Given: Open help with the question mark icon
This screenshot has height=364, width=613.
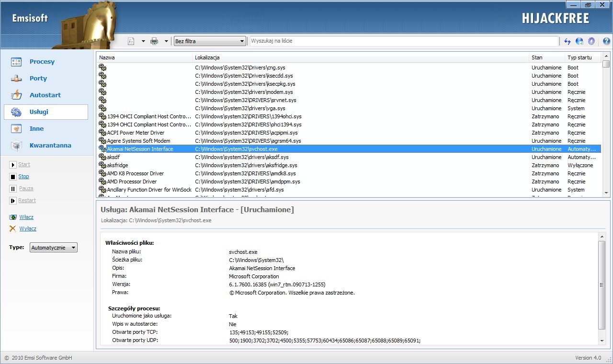Looking at the screenshot, I should 606,41.
